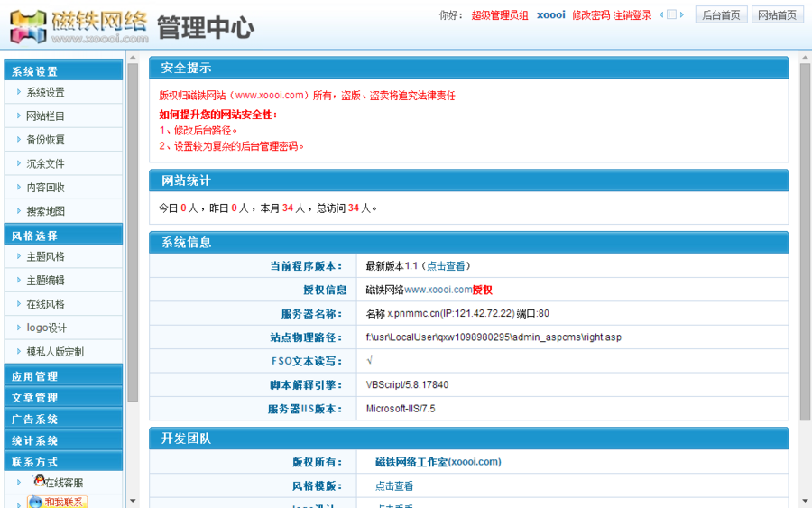Click the main content vertical scrollbar thumb
This screenshot has height=508, width=812.
(806, 242)
